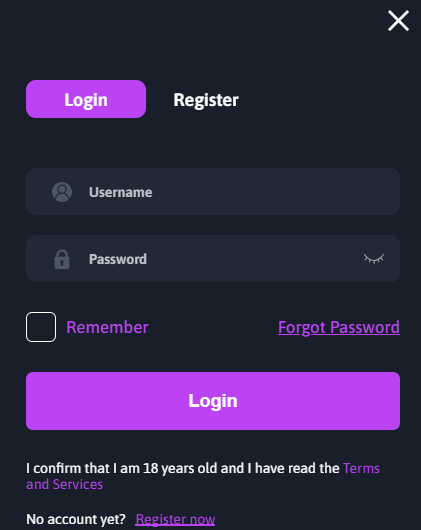Show password using the closed-eye icon
The image size is (421, 530).
tap(374, 259)
